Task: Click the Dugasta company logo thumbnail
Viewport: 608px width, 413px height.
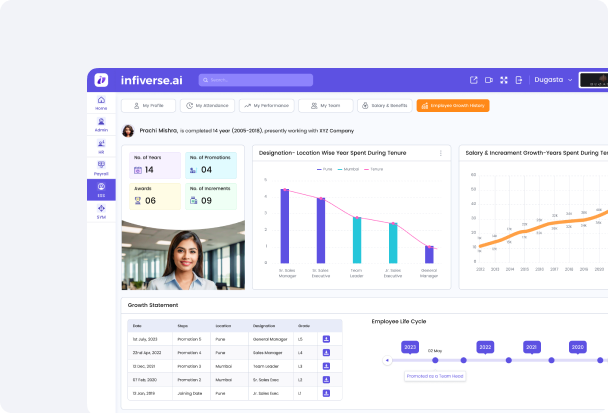Action: (x=594, y=80)
